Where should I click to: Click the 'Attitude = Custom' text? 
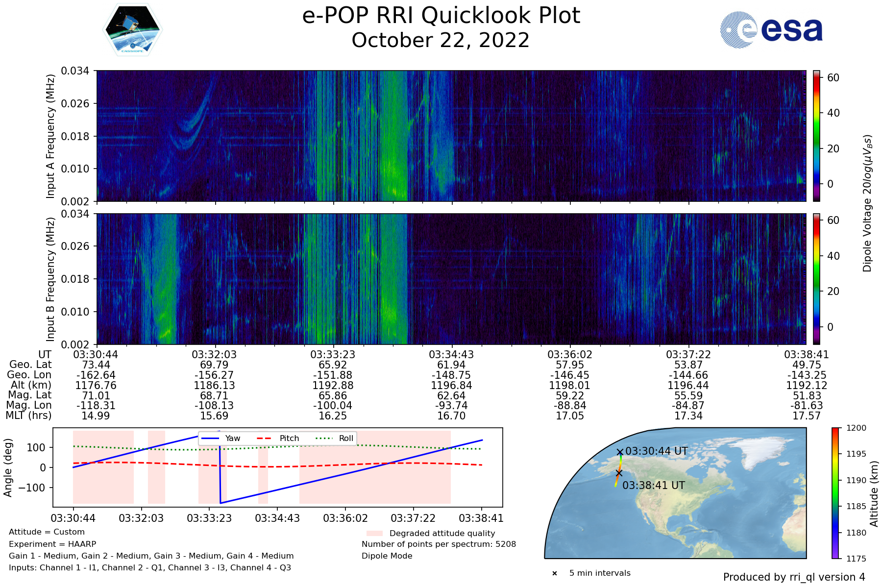coord(47,532)
